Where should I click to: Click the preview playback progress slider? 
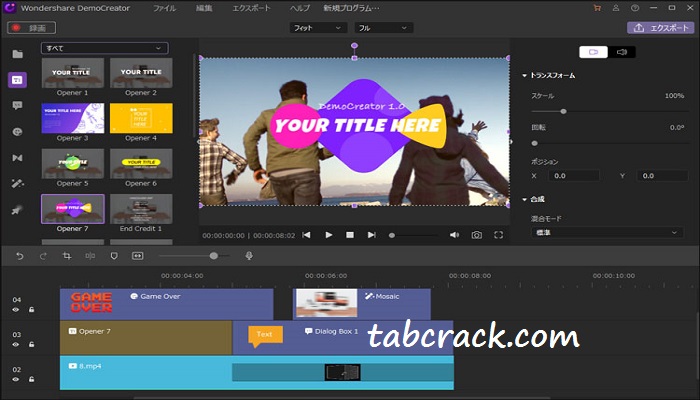coord(392,235)
